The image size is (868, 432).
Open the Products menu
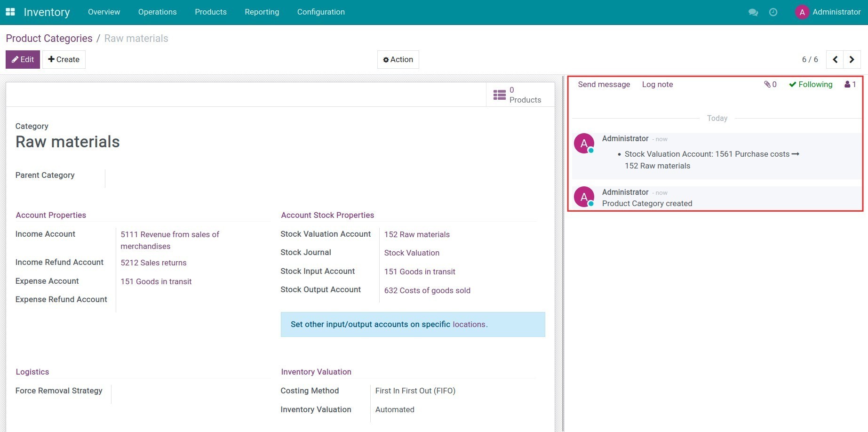pyautogui.click(x=211, y=12)
